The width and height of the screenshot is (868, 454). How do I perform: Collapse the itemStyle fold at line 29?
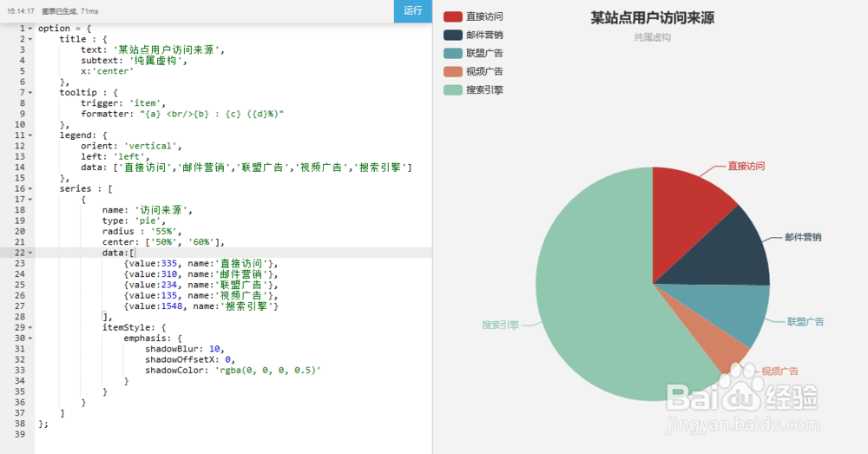click(x=30, y=328)
